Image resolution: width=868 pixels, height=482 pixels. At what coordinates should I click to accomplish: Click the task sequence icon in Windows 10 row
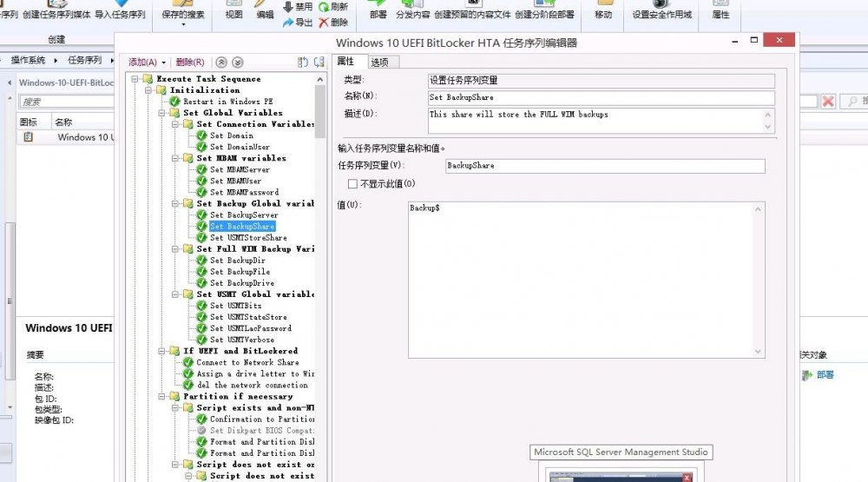pos(29,137)
